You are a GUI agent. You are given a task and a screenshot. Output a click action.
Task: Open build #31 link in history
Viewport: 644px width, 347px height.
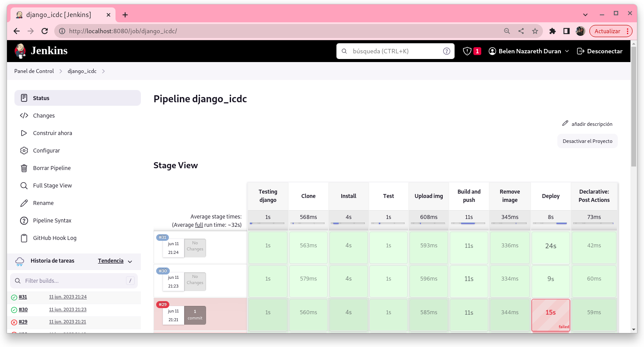[x=23, y=297]
